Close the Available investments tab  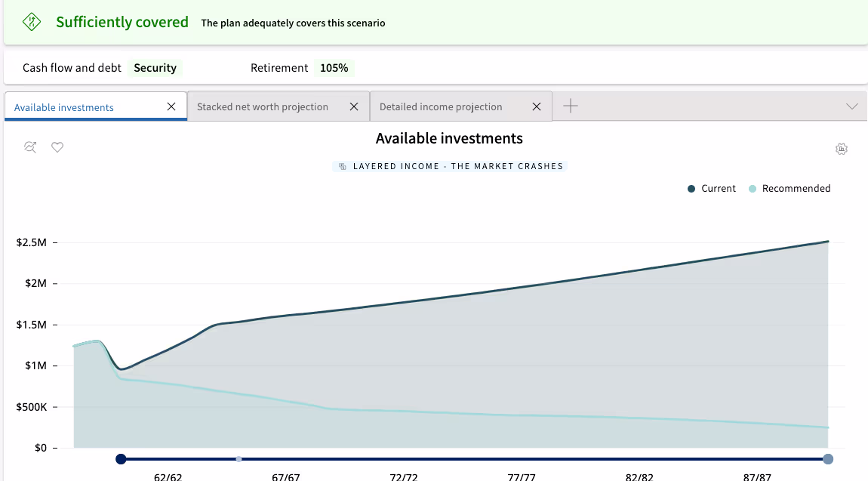tap(171, 106)
